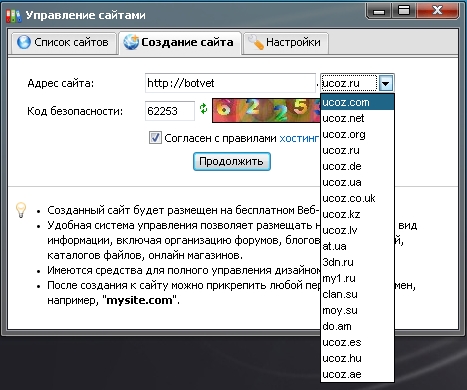Select my1.ru domain option
This screenshot has width=467, height=390.
tap(357, 278)
